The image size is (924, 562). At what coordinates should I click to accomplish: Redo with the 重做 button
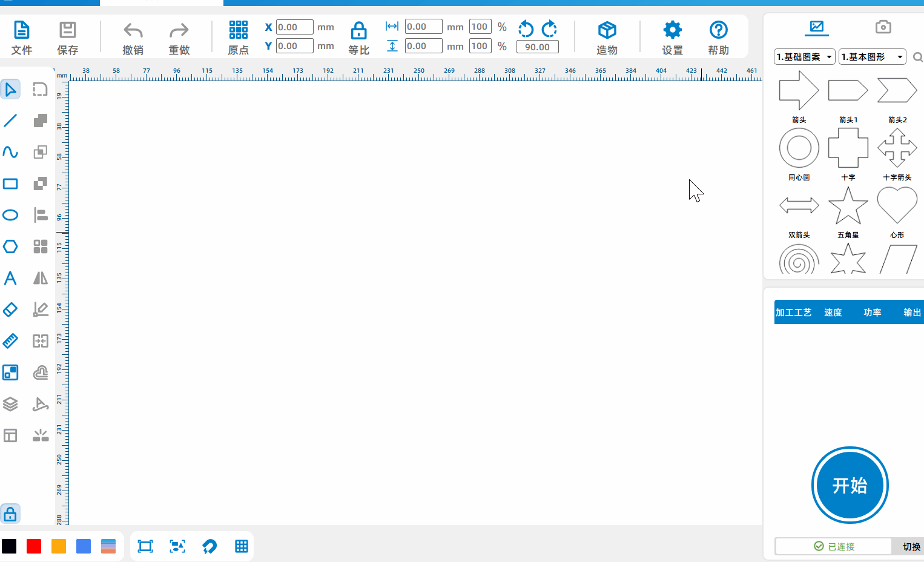click(x=179, y=38)
